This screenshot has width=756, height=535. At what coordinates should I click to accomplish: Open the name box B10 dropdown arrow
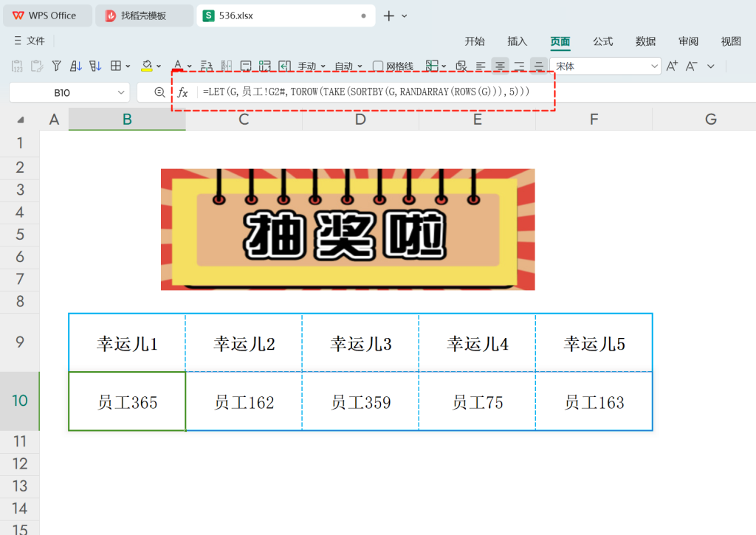121,92
